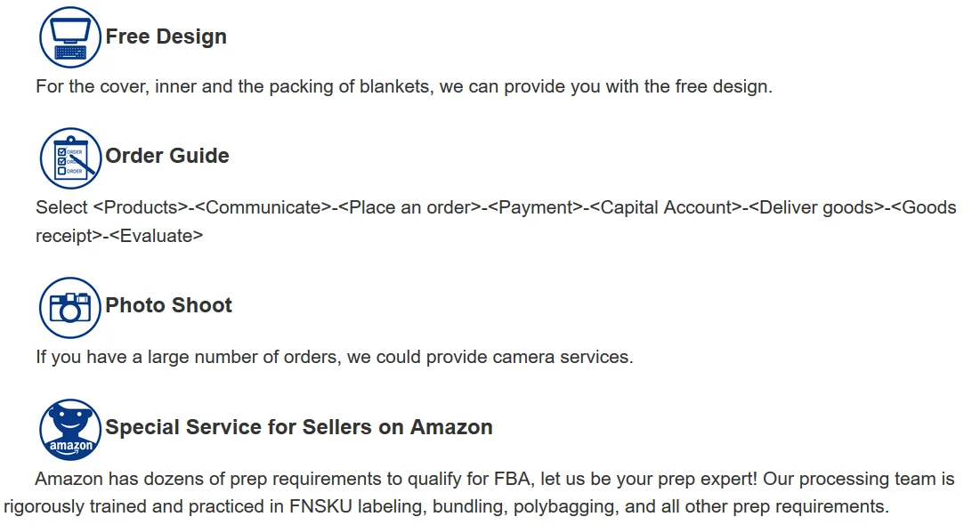Click the camera services description sentence
The width and height of the screenshot is (980, 525).
334,357
